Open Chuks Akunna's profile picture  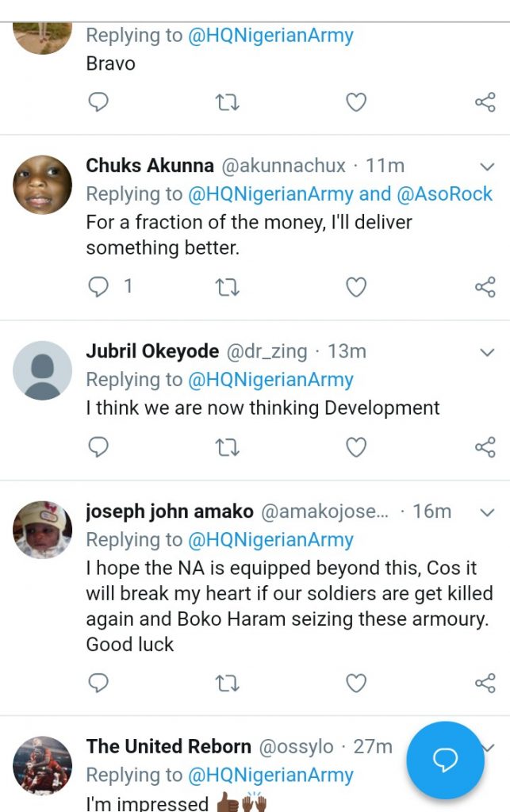(x=43, y=185)
